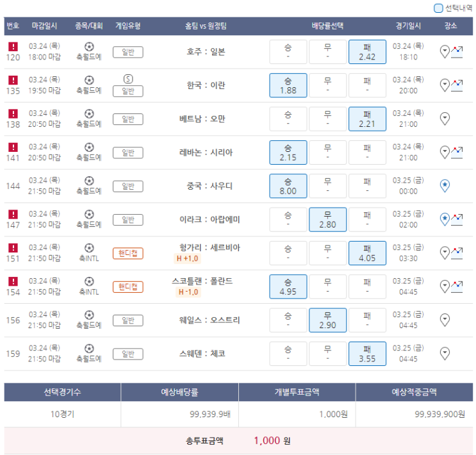Open odds trend chart for 헝가리 : 세르비아
The height and width of the screenshot is (455, 476).
(x=457, y=253)
